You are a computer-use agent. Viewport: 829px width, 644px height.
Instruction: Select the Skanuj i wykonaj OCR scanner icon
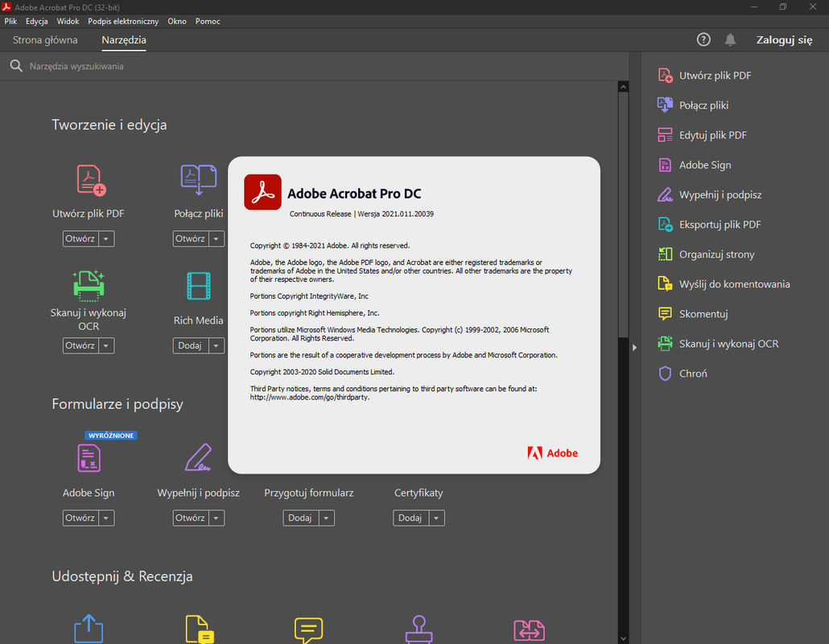tap(89, 286)
